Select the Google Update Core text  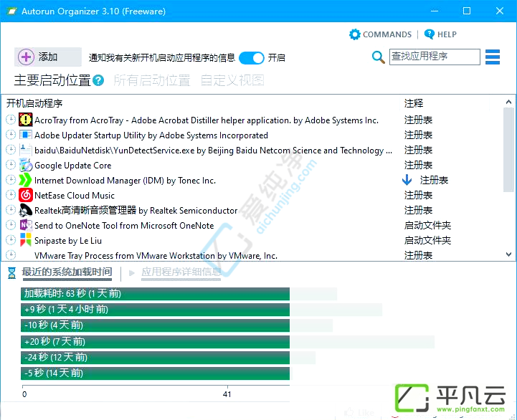73,166
